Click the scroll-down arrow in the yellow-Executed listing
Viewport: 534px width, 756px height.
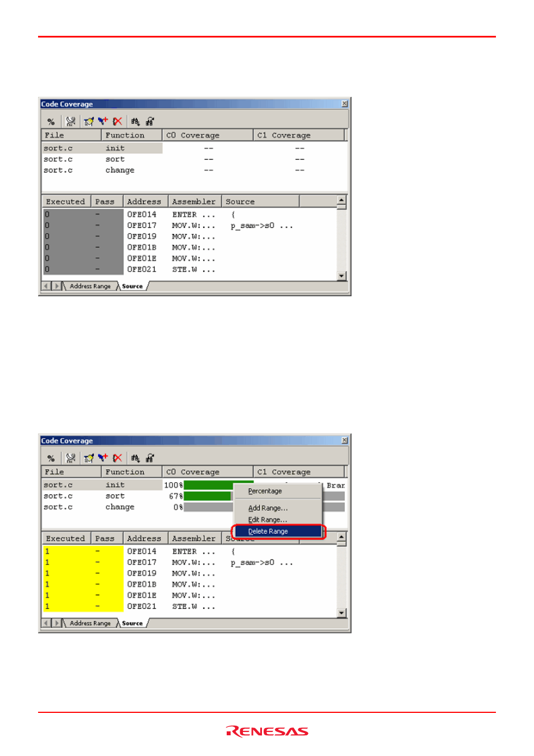click(x=341, y=613)
